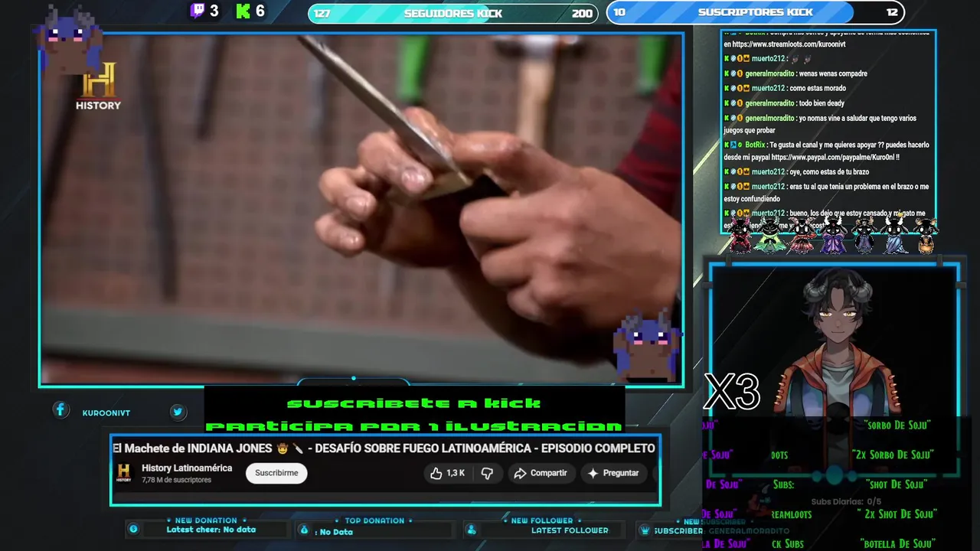
Task: Click the Twitch viewer count icon
Action: (x=198, y=11)
